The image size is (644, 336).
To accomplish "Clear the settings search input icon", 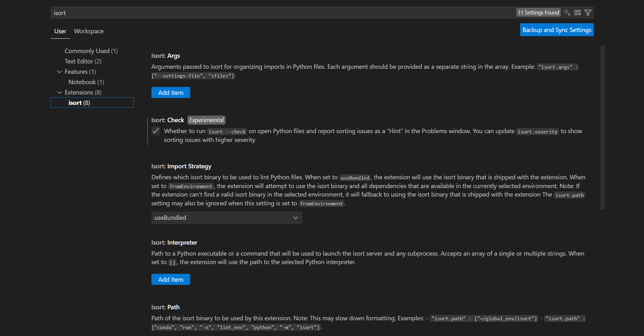I will tap(577, 13).
